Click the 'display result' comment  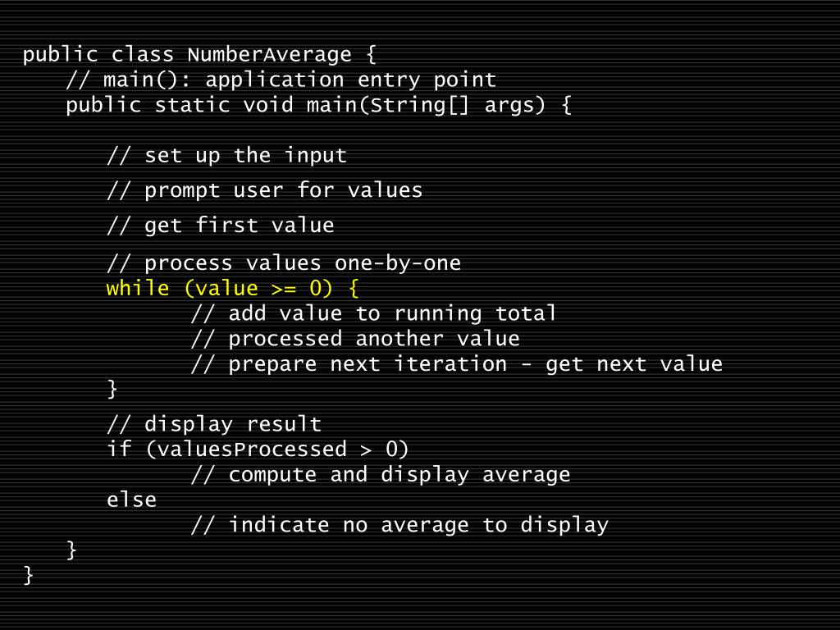click(x=214, y=424)
